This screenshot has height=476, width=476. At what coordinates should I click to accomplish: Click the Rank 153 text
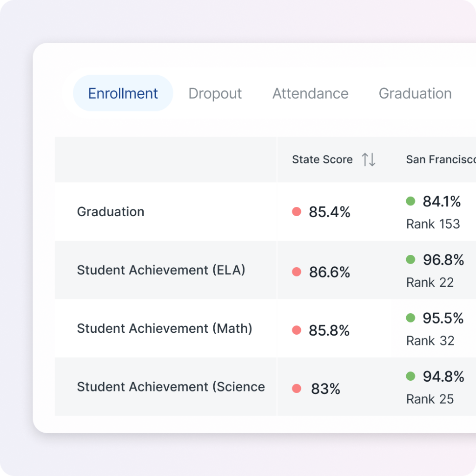433,224
